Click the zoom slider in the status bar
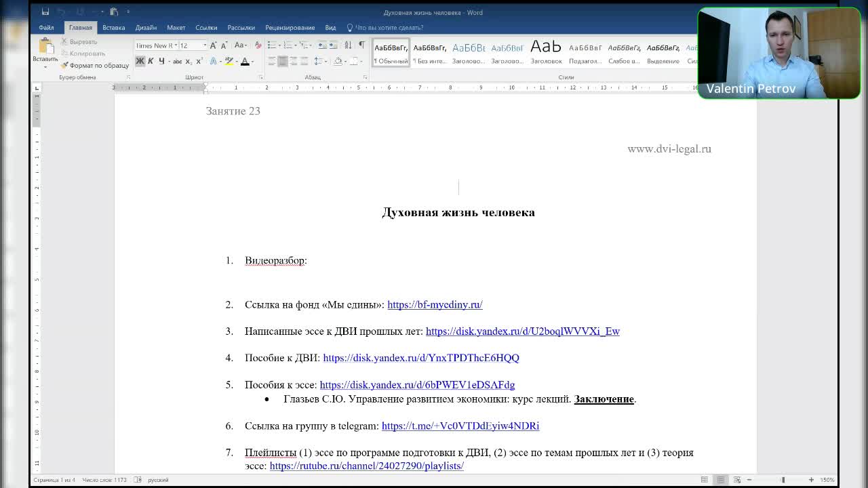 click(x=783, y=480)
